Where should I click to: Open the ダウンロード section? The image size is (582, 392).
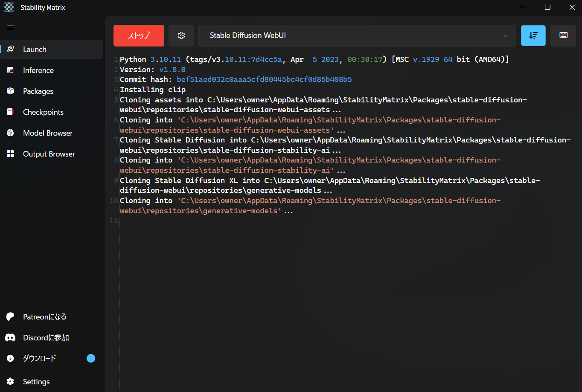pos(39,358)
